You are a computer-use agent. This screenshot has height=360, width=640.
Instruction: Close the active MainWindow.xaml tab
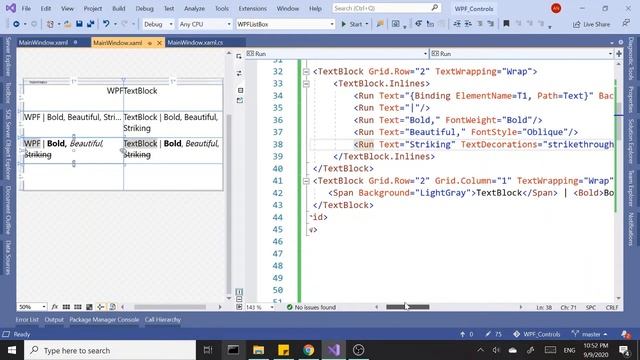(x=159, y=43)
